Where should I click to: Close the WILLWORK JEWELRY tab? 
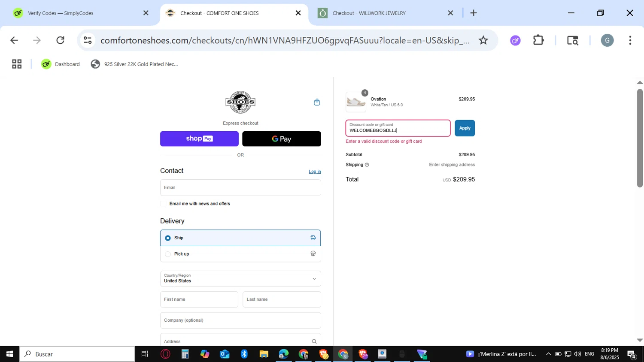coord(450,13)
